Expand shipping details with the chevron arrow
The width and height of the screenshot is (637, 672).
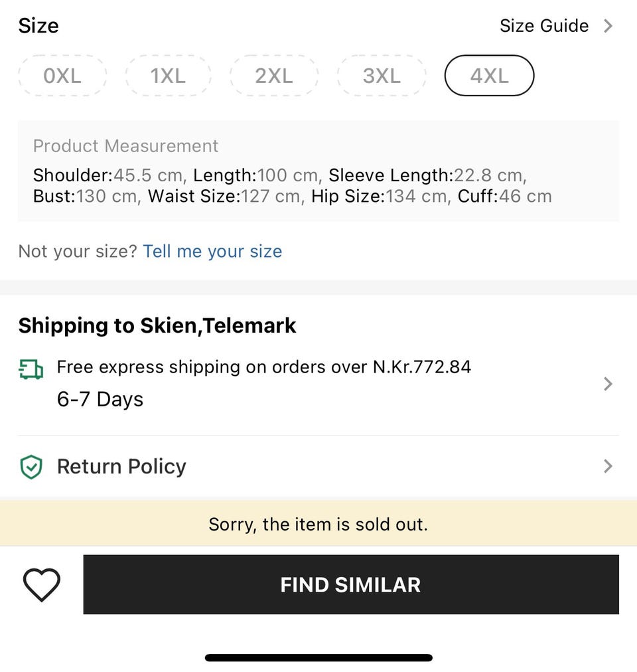(x=608, y=384)
